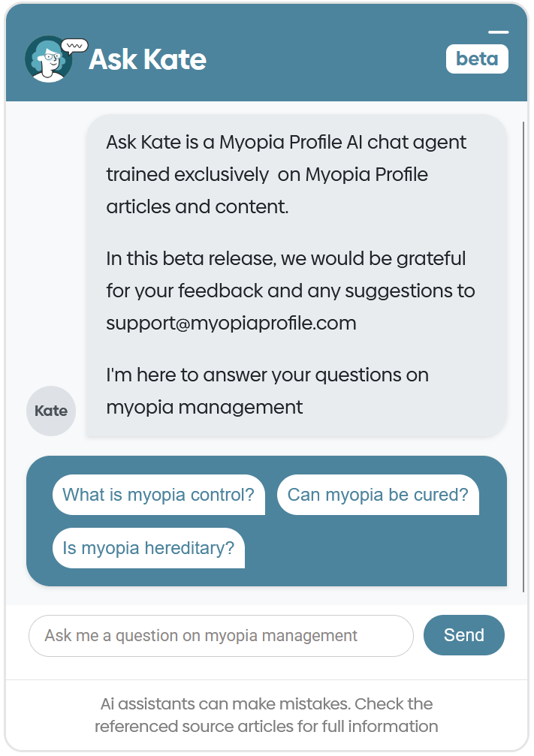Focus the myopia management question input field
Screen dimensions: 534x756
pyautogui.click(x=221, y=636)
